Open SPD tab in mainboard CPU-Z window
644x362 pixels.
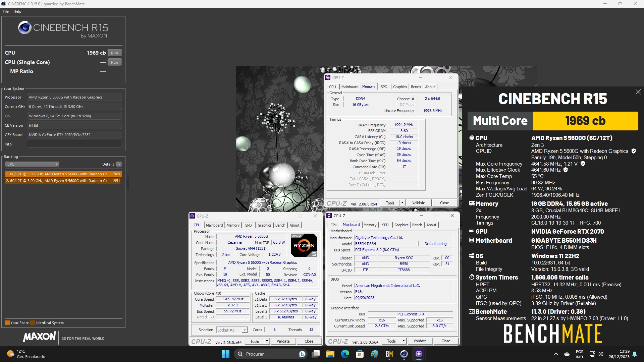385,225
